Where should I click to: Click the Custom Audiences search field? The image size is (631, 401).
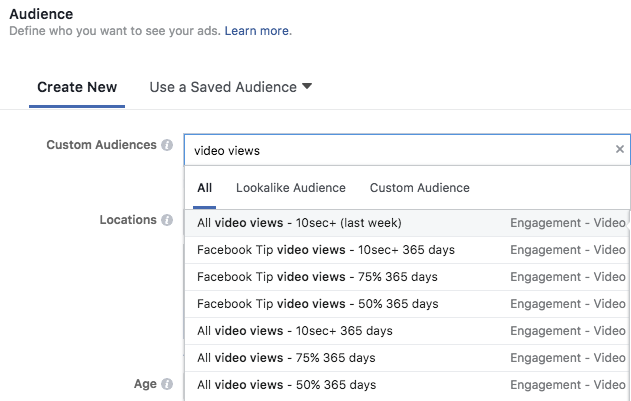tap(400, 150)
